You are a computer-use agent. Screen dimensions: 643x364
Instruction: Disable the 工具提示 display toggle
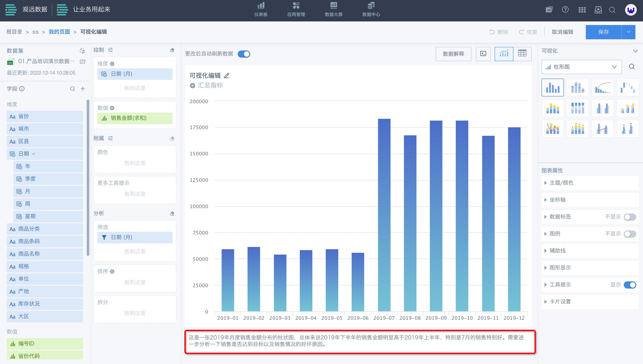[x=630, y=285]
